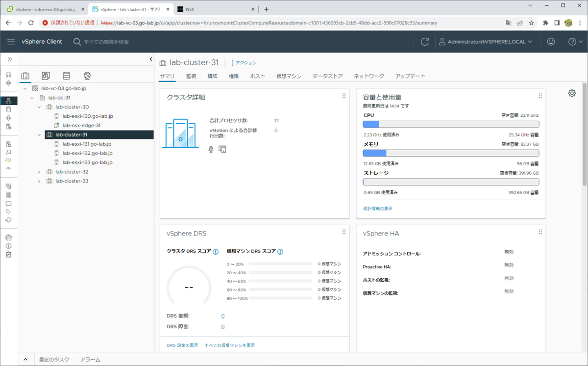This screenshot has height=366, width=588.
Task: Collapse the lab-dc-31 datacenter node
Action: pos(32,98)
